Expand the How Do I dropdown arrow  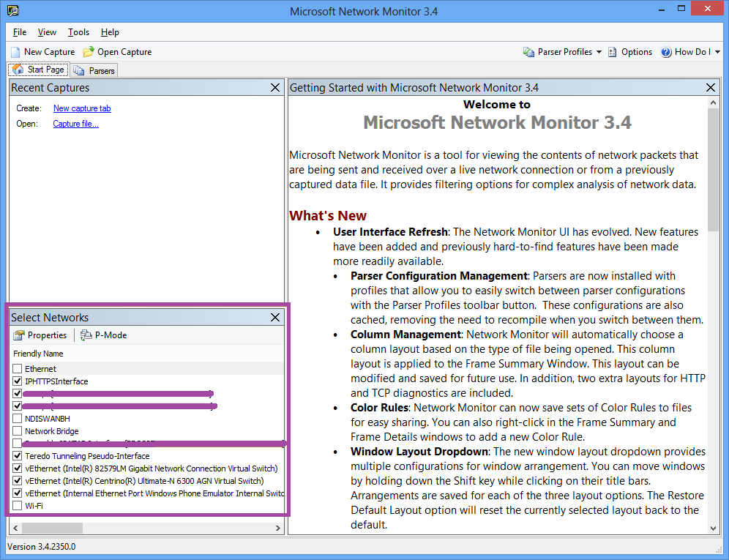[x=717, y=52]
